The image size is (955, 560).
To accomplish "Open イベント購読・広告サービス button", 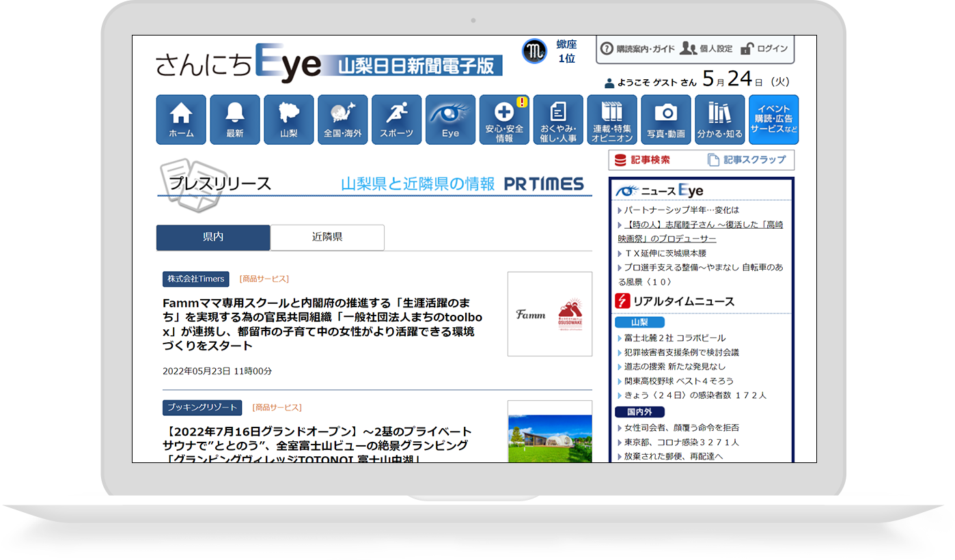I will click(773, 120).
